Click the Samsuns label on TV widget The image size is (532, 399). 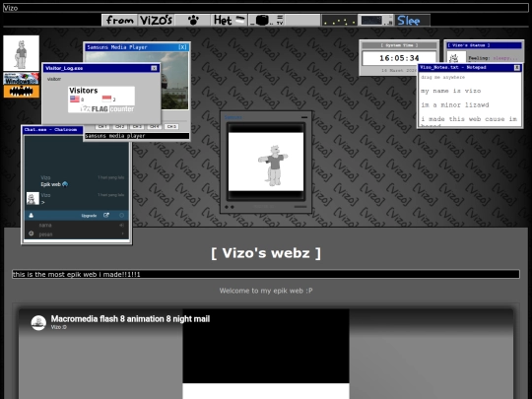point(233,117)
